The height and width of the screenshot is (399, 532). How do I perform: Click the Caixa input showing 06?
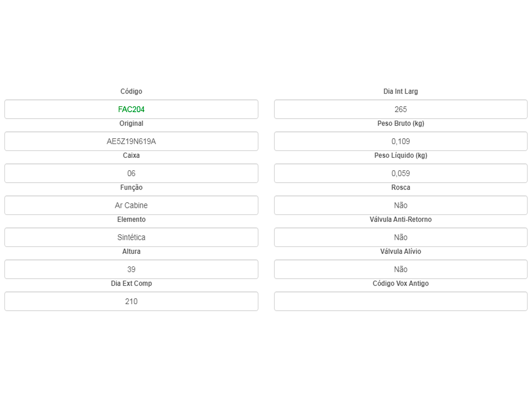pyautogui.click(x=131, y=173)
